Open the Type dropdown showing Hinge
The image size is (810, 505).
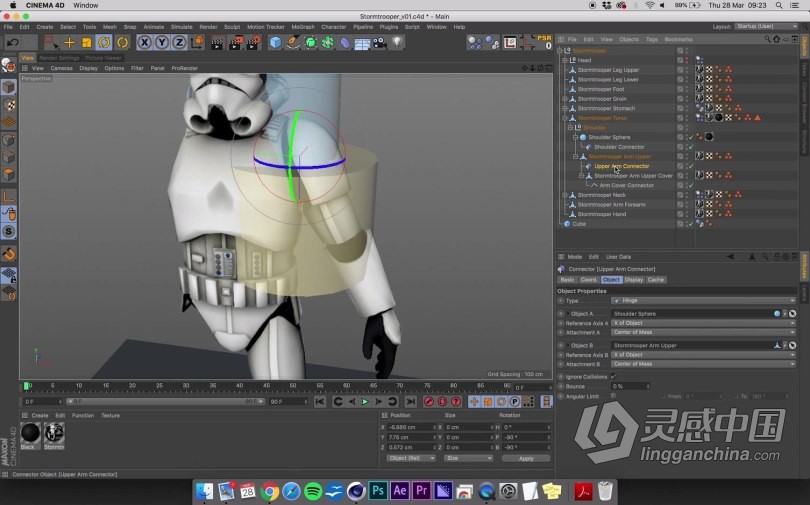tap(703, 301)
